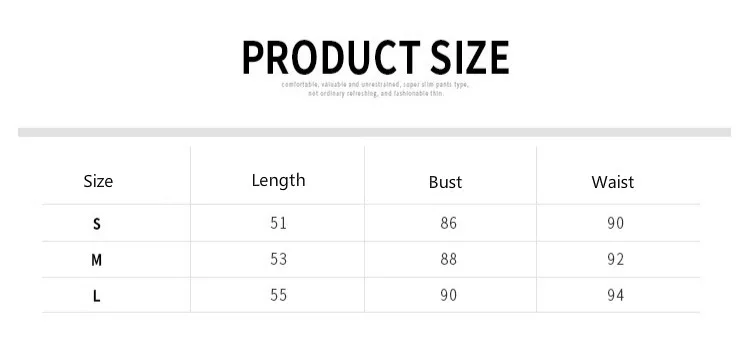The width and height of the screenshot is (750, 364).
Task: Click the L size row label
Action: (97, 296)
